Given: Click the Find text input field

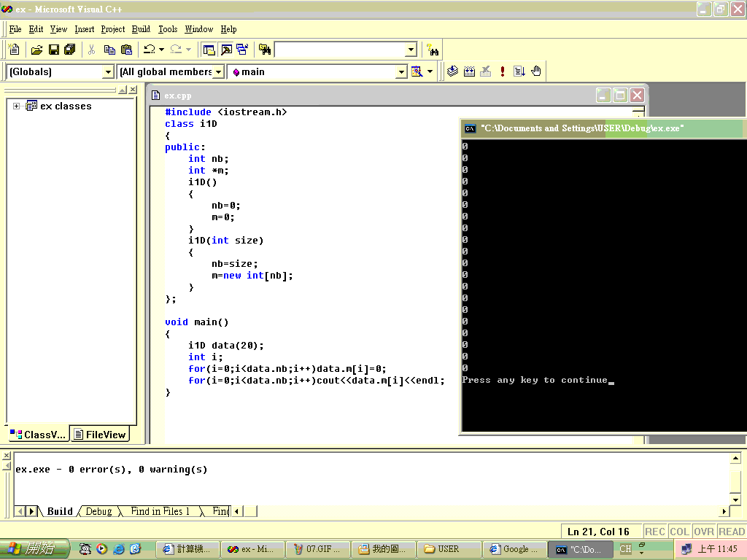Looking at the screenshot, I should [x=339, y=50].
